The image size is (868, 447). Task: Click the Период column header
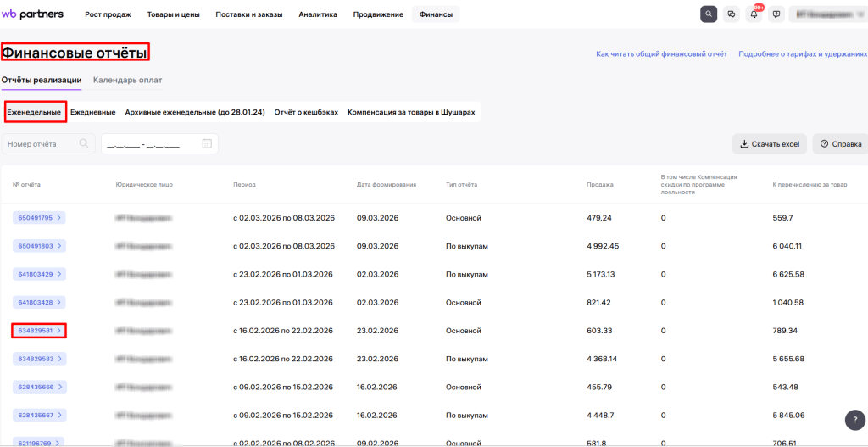click(x=245, y=184)
